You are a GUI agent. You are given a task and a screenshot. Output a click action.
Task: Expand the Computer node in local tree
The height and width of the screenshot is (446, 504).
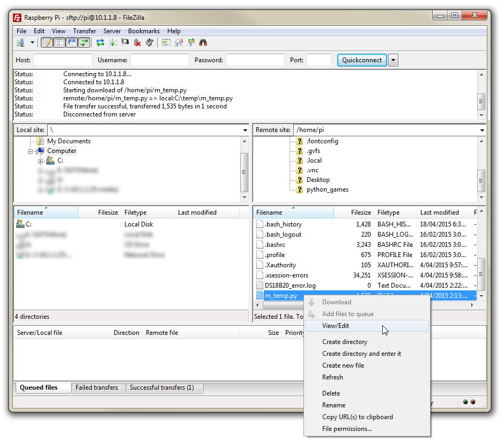click(31, 151)
